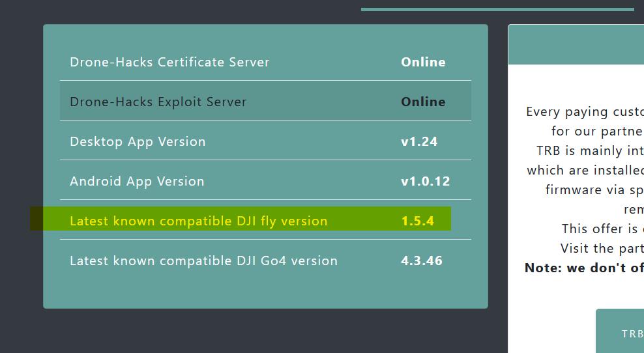Click the 'Visit the part' text line
Screen dimensions: 644x353
[602, 248]
